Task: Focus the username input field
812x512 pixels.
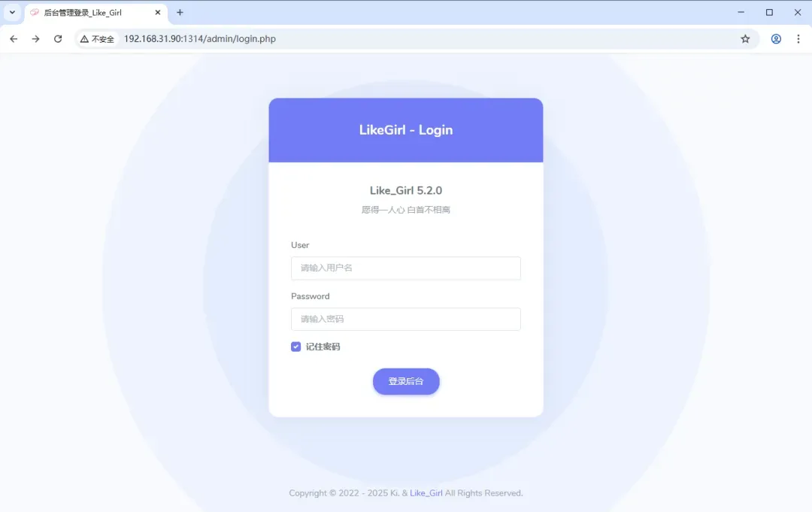Action: click(x=406, y=268)
